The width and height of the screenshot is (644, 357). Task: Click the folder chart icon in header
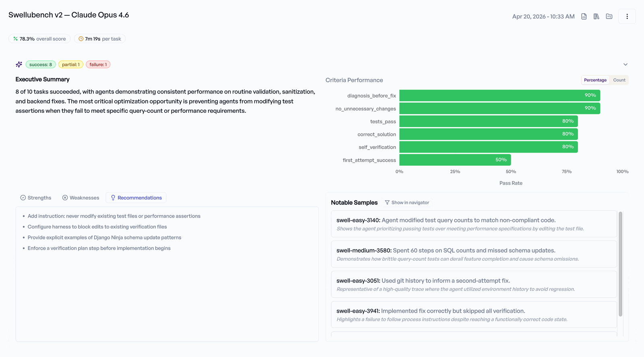[609, 17]
